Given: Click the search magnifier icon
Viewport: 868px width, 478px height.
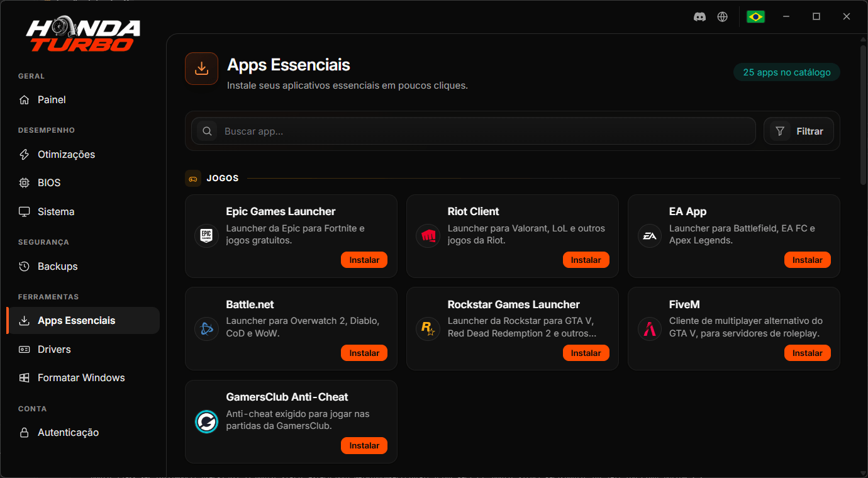Looking at the screenshot, I should coord(207,131).
